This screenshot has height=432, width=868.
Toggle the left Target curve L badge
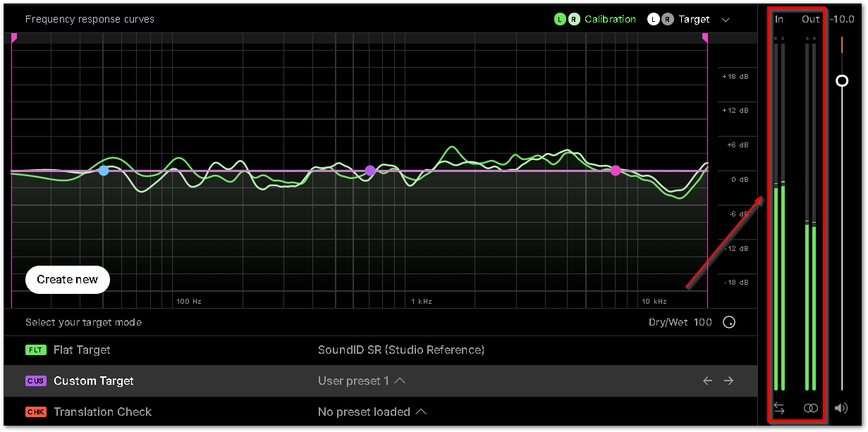point(654,20)
